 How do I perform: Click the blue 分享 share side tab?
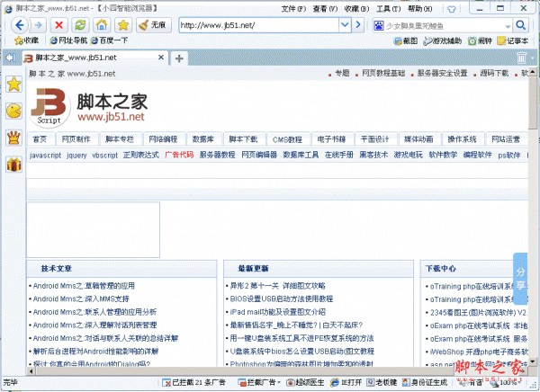[x=520, y=279]
